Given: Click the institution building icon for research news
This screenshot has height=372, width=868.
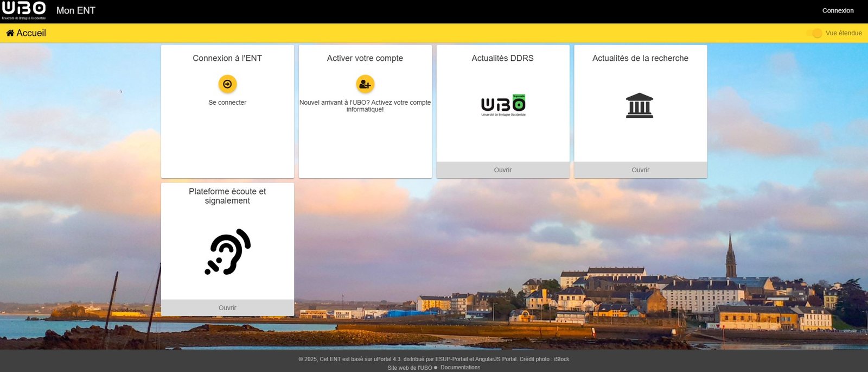Looking at the screenshot, I should click(640, 105).
